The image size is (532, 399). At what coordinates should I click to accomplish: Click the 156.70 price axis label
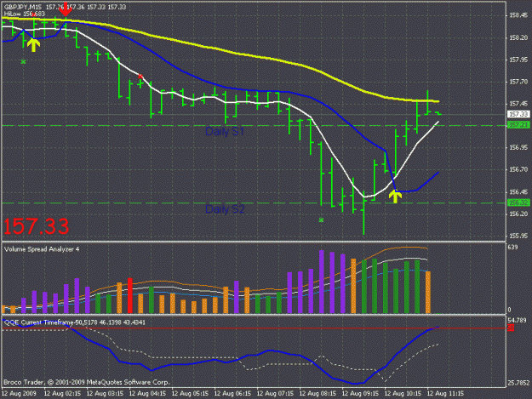pyautogui.click(x=518, y=169)
